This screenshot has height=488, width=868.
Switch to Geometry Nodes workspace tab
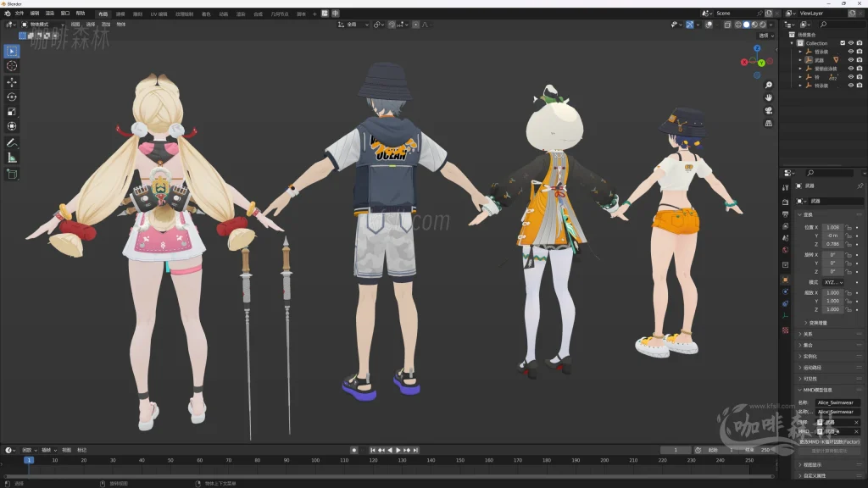280,14
